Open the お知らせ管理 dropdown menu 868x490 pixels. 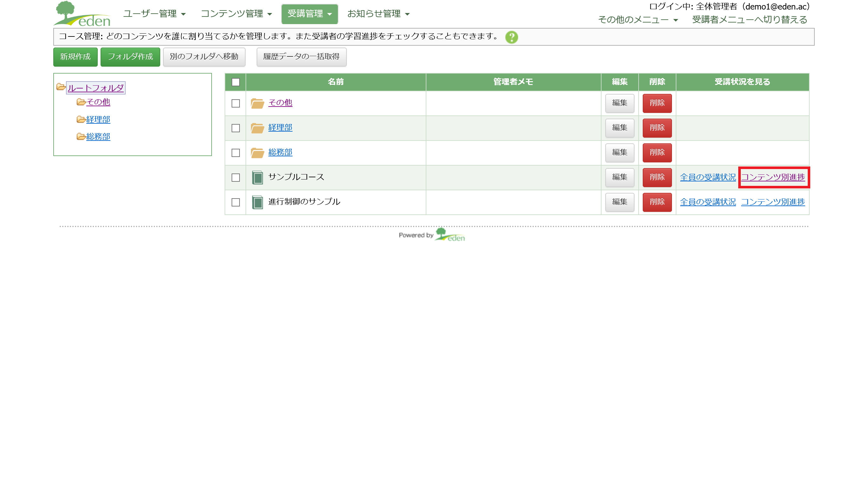pos(378,14)
